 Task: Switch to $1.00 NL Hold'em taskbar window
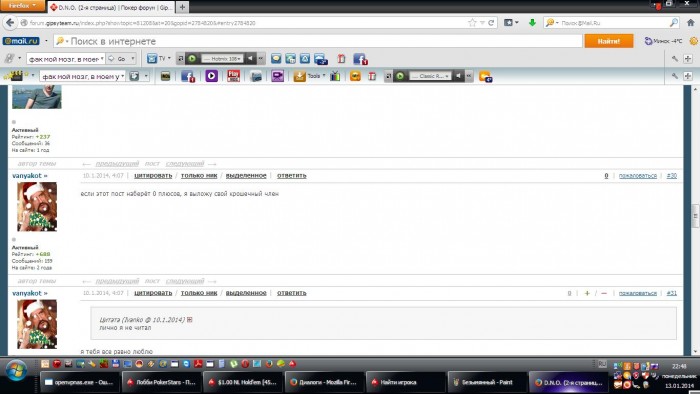(242, 382)
